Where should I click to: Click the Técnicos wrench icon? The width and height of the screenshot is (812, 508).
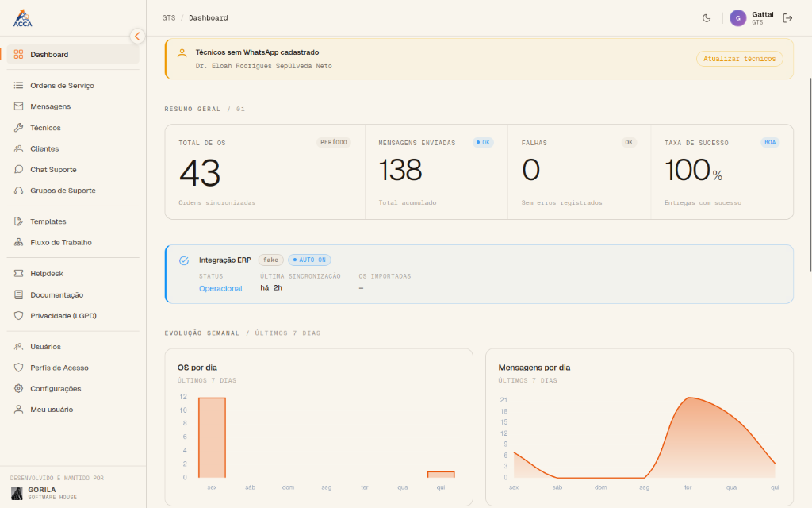[x=19, y=128]
